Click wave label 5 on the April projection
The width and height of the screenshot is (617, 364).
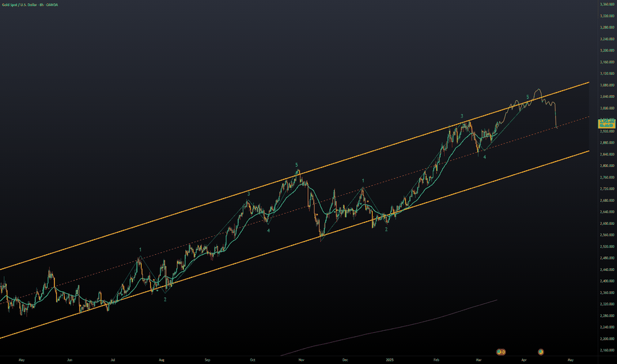[x=528, y=97]
